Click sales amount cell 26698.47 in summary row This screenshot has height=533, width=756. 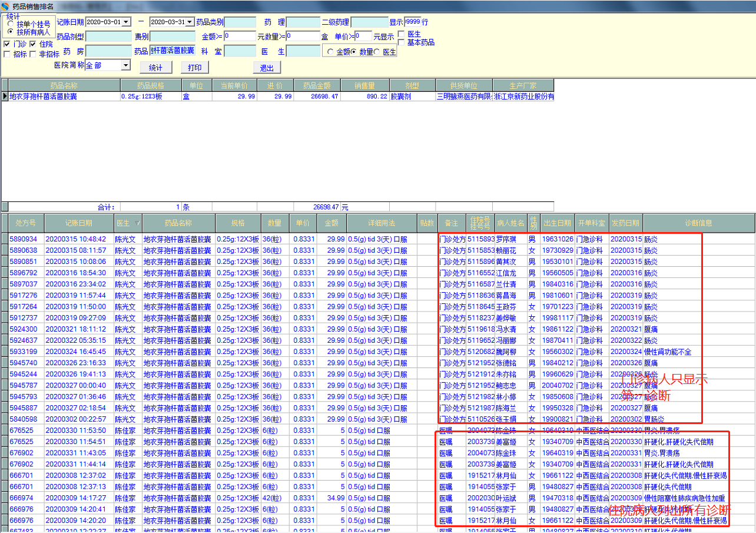click(x=317, y=97)
